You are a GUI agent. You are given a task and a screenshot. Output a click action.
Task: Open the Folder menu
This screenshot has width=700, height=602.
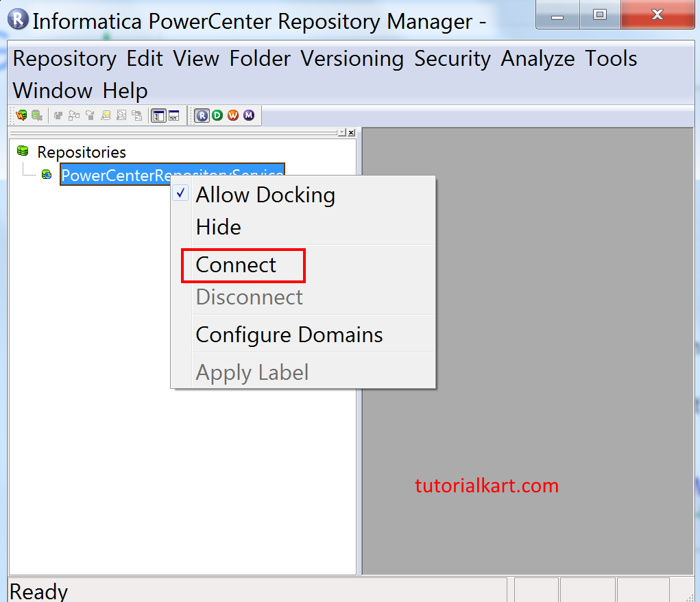[260, 59]
